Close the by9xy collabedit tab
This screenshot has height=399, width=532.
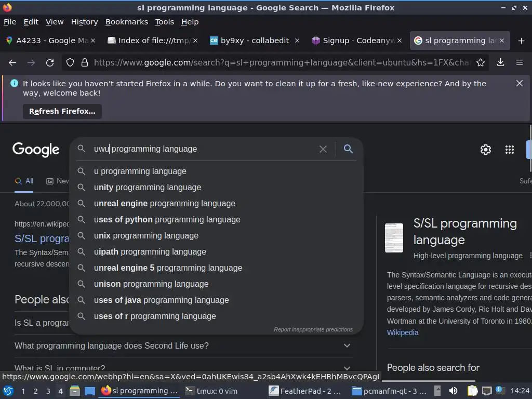click(297, 41)
